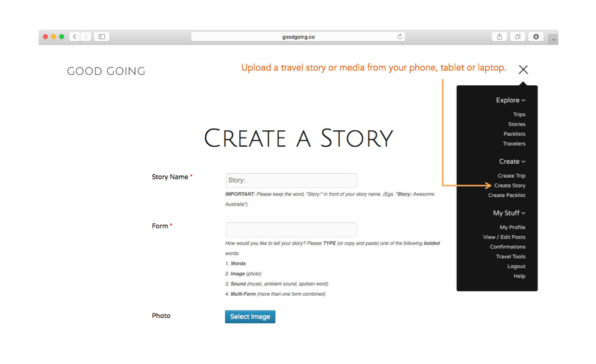
Task: Click the '1. Words' option text
Action: [235, 264]
